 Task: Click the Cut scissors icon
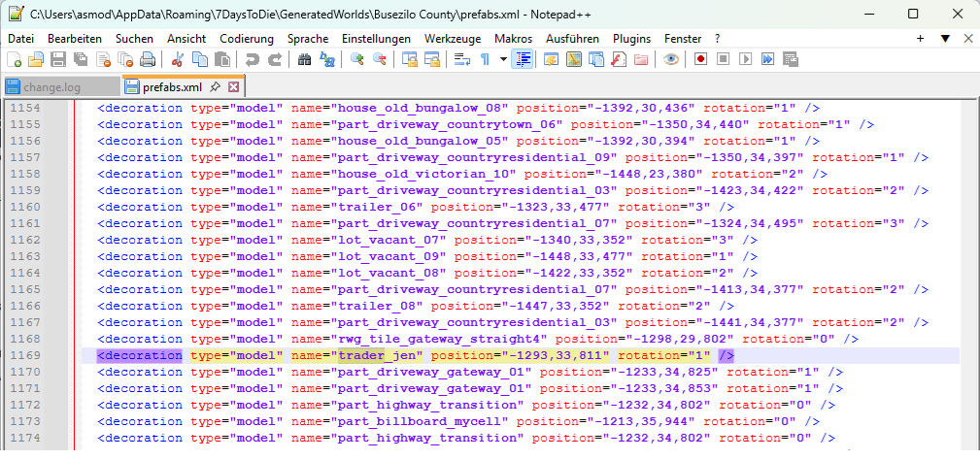pos(178,59)
